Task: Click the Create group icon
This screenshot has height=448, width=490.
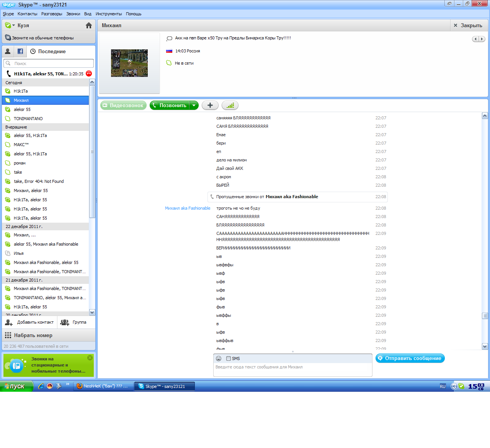Action: (65, 323)
